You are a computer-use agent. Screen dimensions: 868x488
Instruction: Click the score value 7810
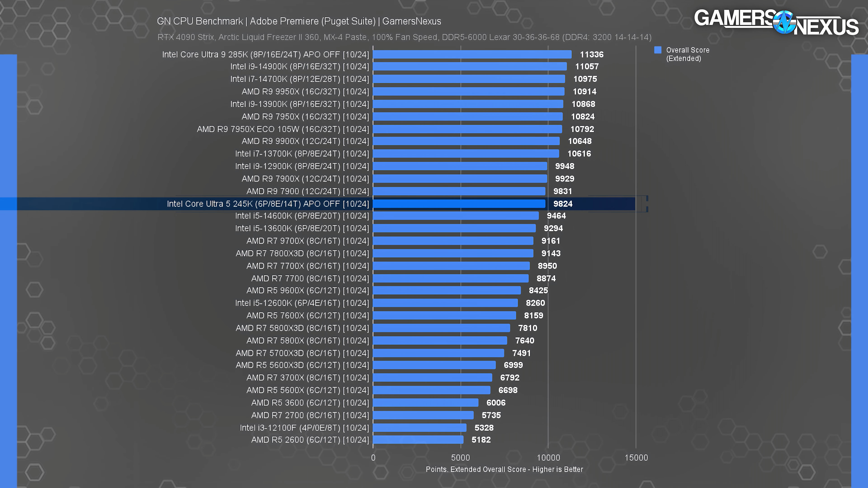pos(528,328)
